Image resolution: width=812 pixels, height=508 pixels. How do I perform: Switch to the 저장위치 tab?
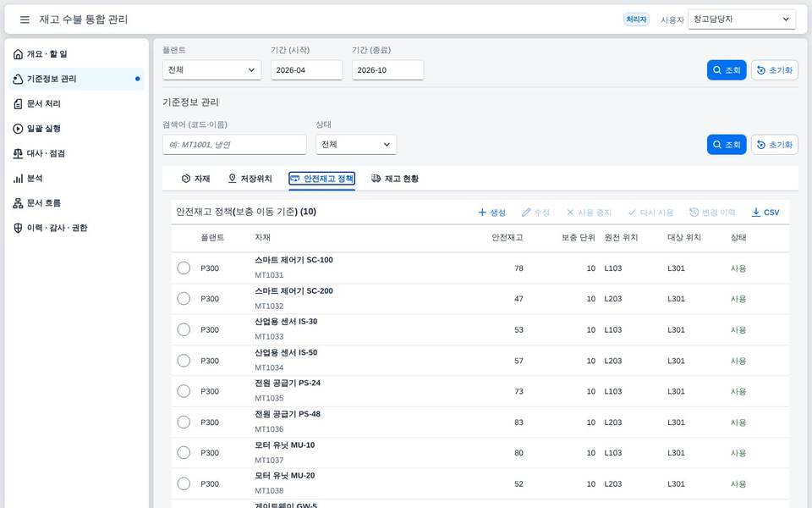pos(250,179)
